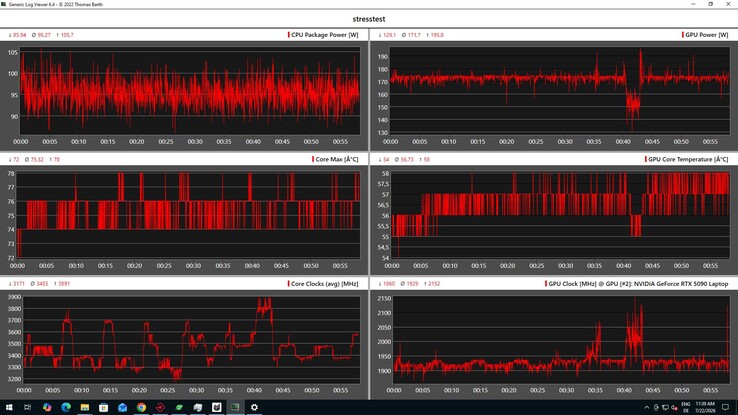
Task: Open the taskbar clock and date
Action: [x=705, y=407]
